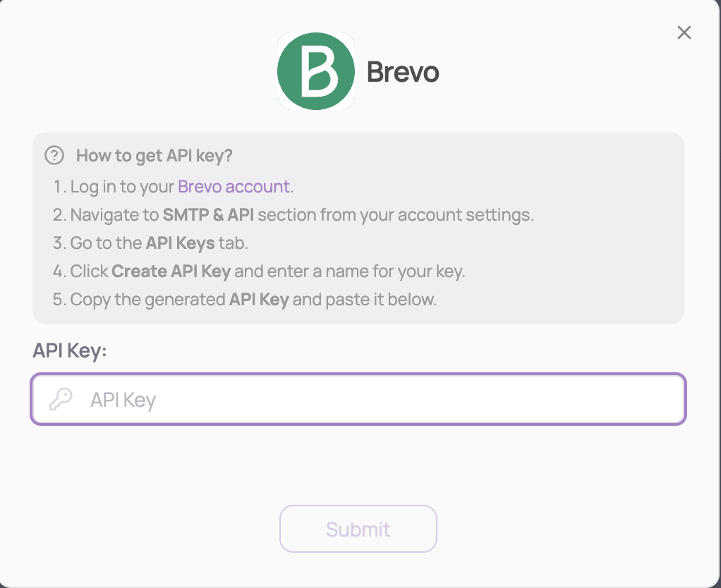Click the bold "SMTP & API" text
The image size is (721, 588).
tap(208, 215)
